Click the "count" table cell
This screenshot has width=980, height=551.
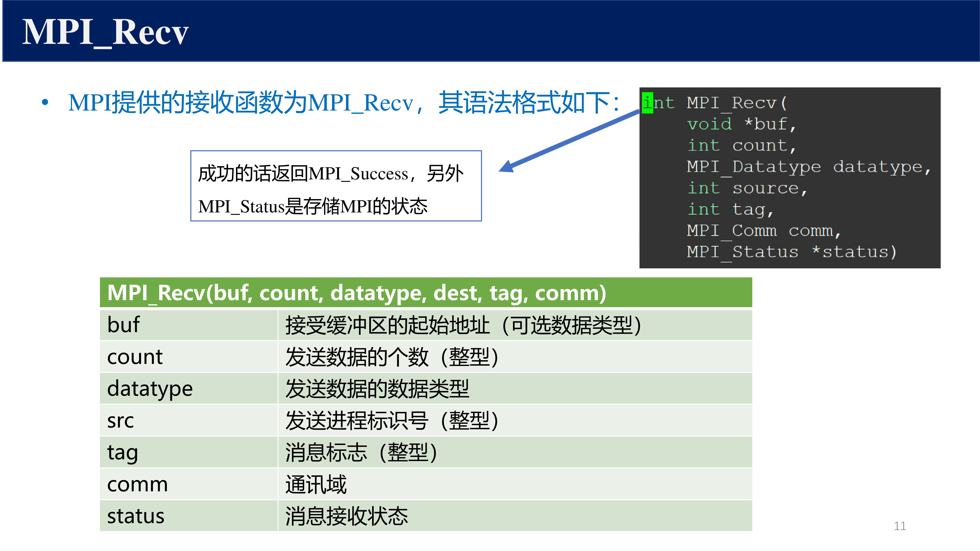click(x=189, y=357)
